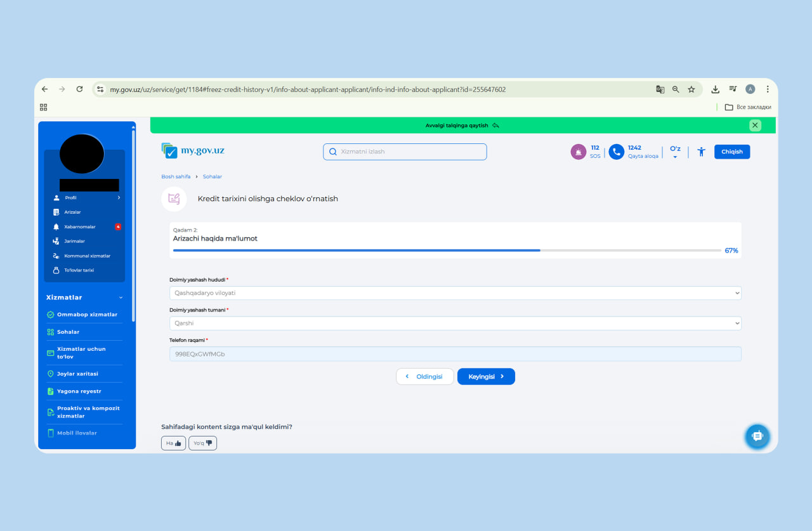
Task: Expand the Doimiy yashash hududi dropdown
Action: point(455,293)
